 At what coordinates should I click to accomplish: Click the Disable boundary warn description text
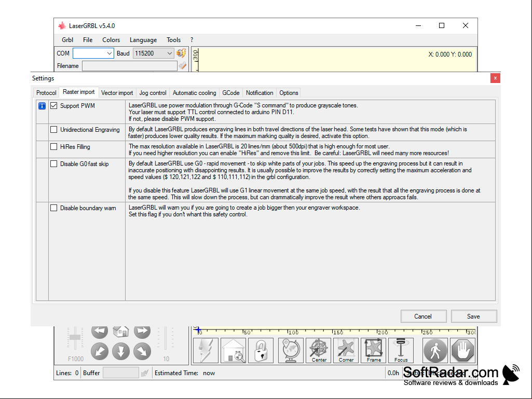(244, 211)
